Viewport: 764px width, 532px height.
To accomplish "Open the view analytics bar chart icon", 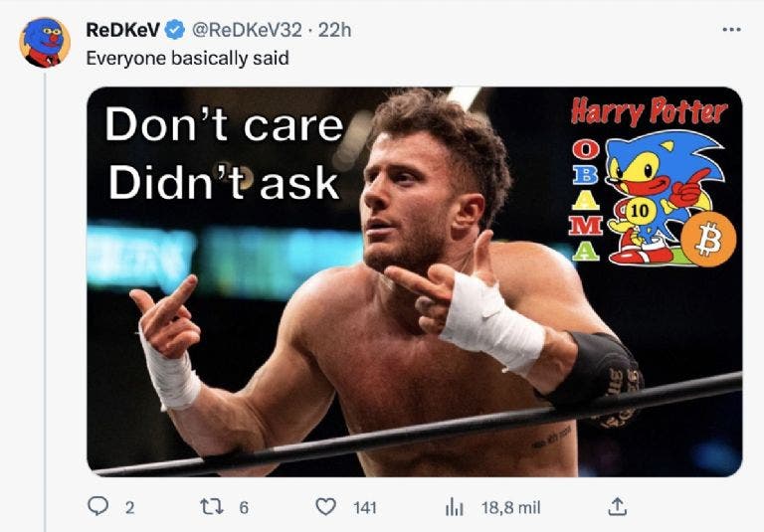I will [455, 507].
